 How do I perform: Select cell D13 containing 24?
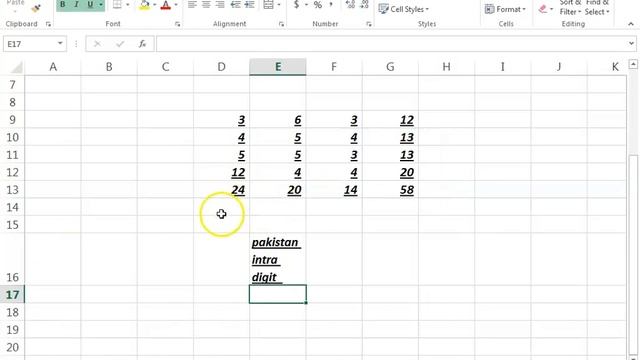222,190
